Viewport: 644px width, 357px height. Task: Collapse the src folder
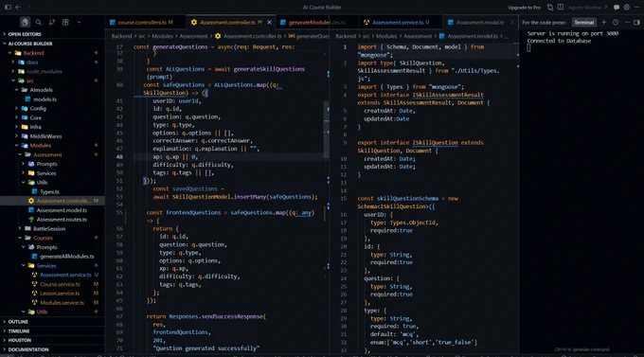pyautogui.click(x=52, y=80)
